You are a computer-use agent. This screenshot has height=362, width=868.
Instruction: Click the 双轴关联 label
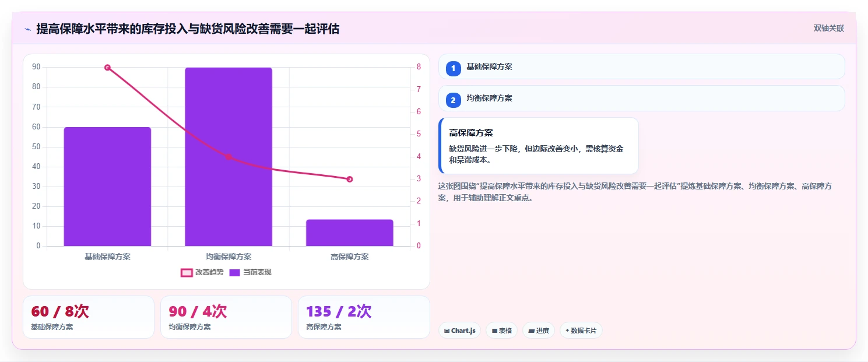(x=828, y=29)
